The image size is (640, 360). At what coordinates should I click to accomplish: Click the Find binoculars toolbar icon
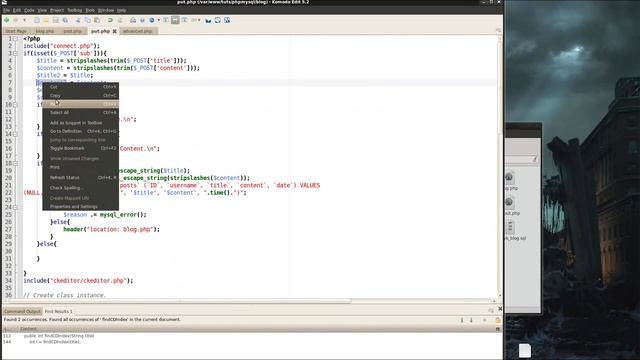coord(133,20)
